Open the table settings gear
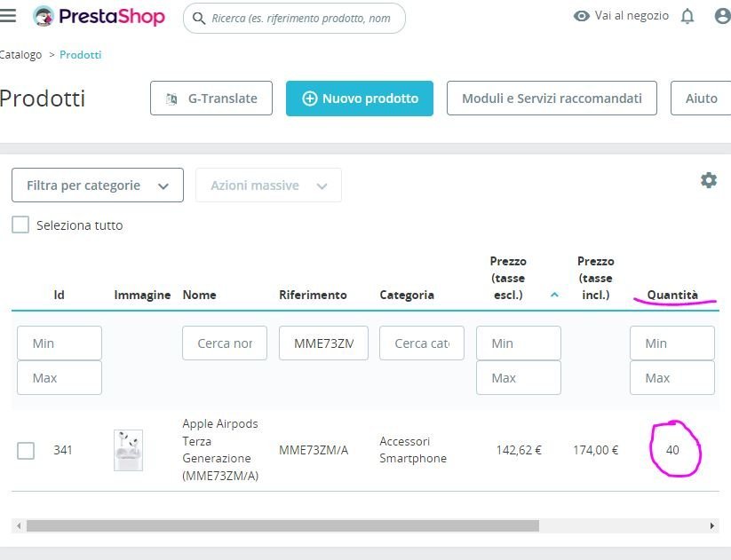Screen dimensions: 731x560 (x=709, y=180)
